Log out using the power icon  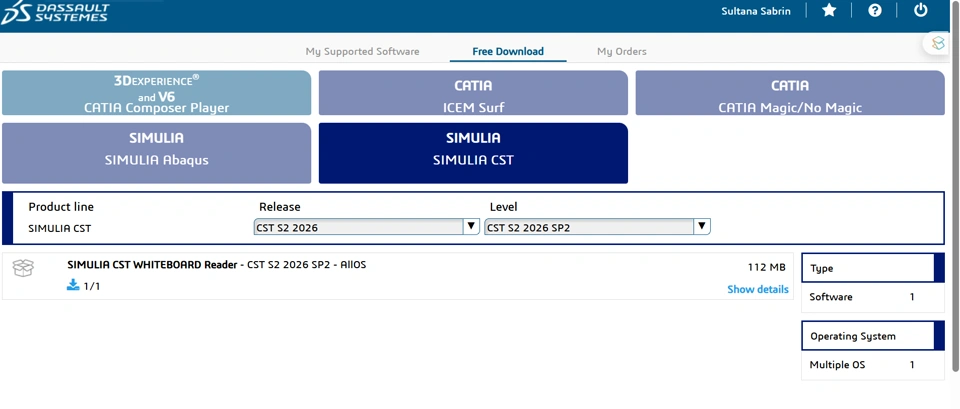tap(920, 10)
